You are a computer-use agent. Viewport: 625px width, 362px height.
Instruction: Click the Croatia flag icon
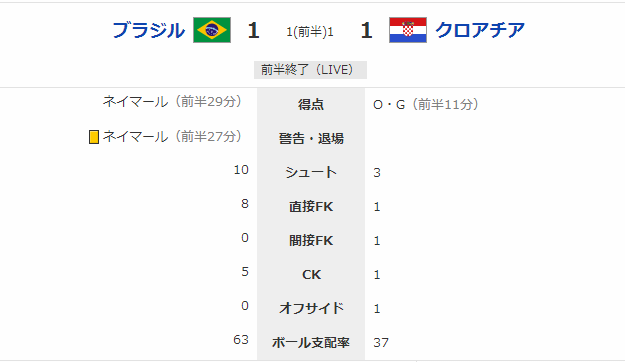pos(408,30)
